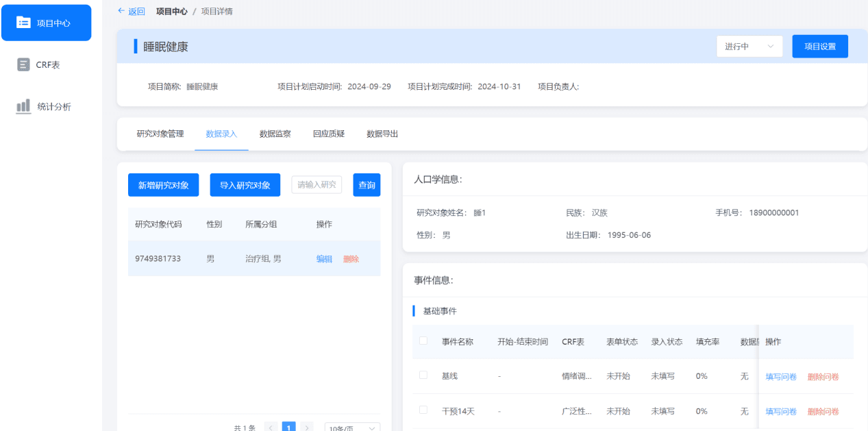Click 填写问卷 for the 干预14天 event

[x=781, y=411]
